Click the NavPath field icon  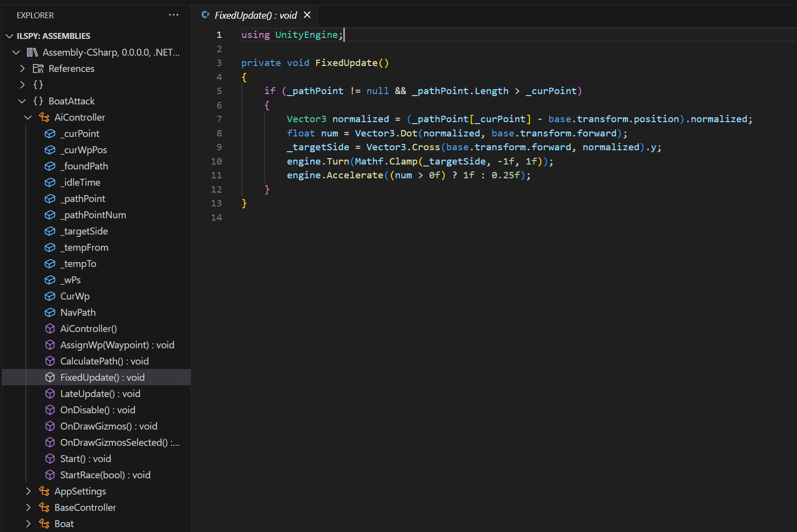pos(50,312)
